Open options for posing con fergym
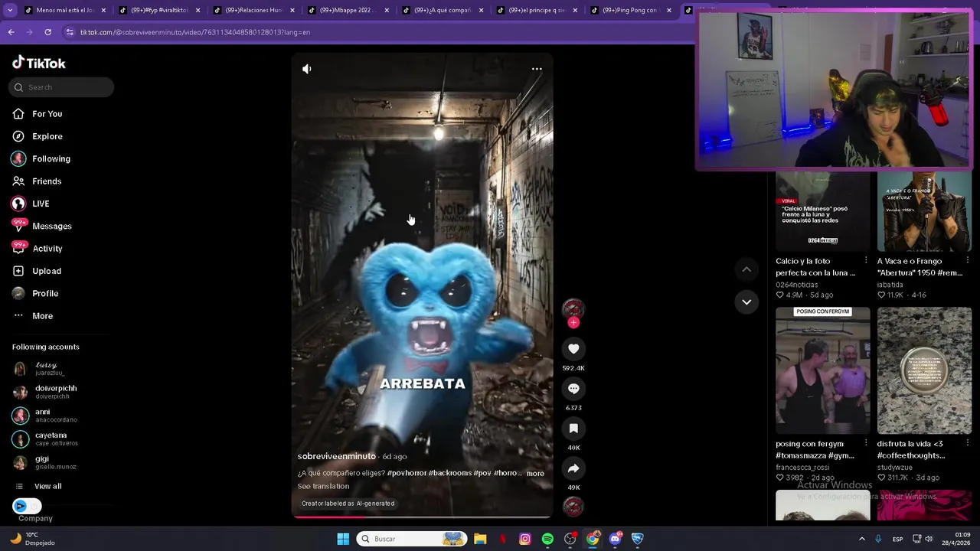 pos(866,443)
